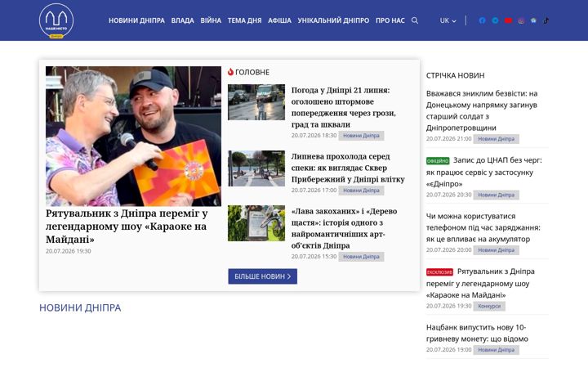Click the ГОЛОВНЕ heading text
Image resolution: width=588 pixels, height=368 pixels.
click(x=252, y=72)
